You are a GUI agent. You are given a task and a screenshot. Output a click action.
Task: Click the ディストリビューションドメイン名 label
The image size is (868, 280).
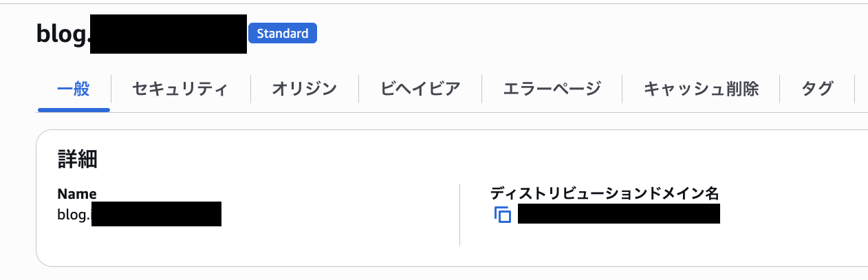605,194
